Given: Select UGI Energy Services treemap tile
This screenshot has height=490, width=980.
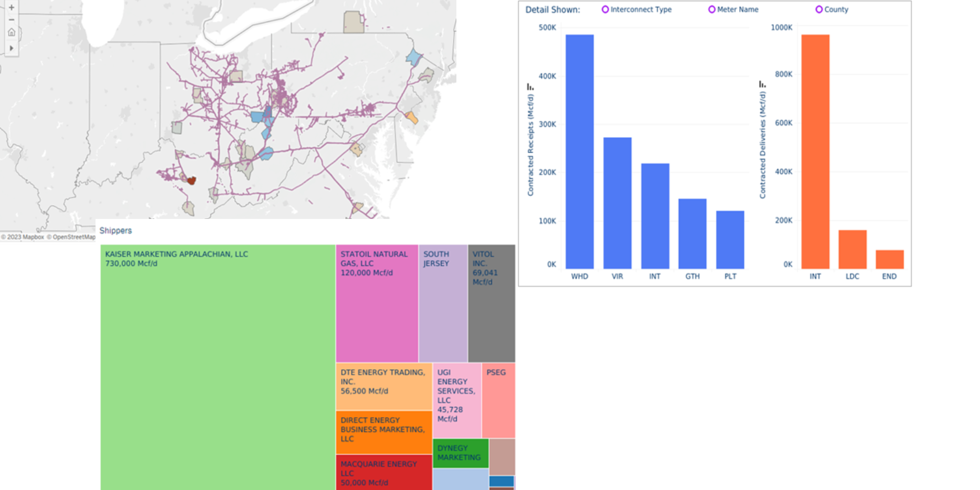Looking at the screenshot, I should (x=457, y=400).
